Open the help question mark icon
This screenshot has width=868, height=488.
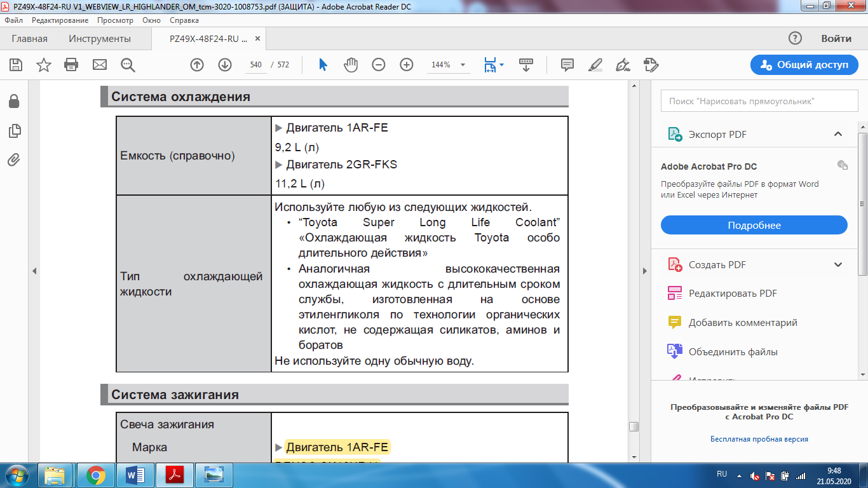795,38
